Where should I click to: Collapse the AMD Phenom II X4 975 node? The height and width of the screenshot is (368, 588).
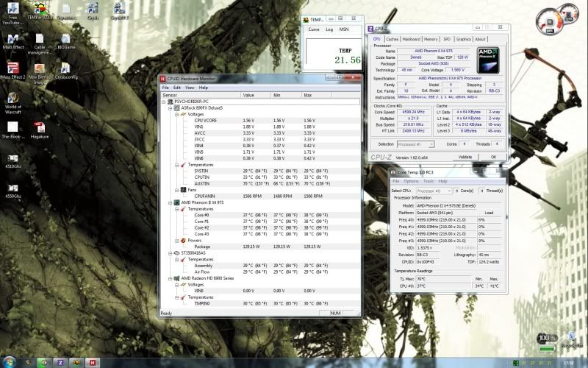click(171, 202)
